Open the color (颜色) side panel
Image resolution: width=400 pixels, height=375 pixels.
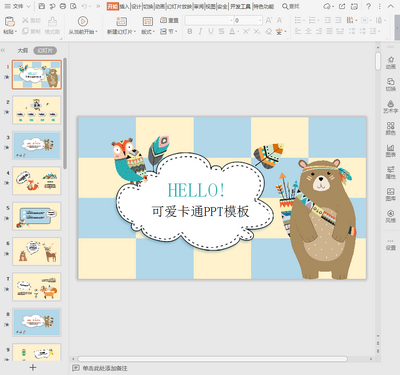coord(391,128)
